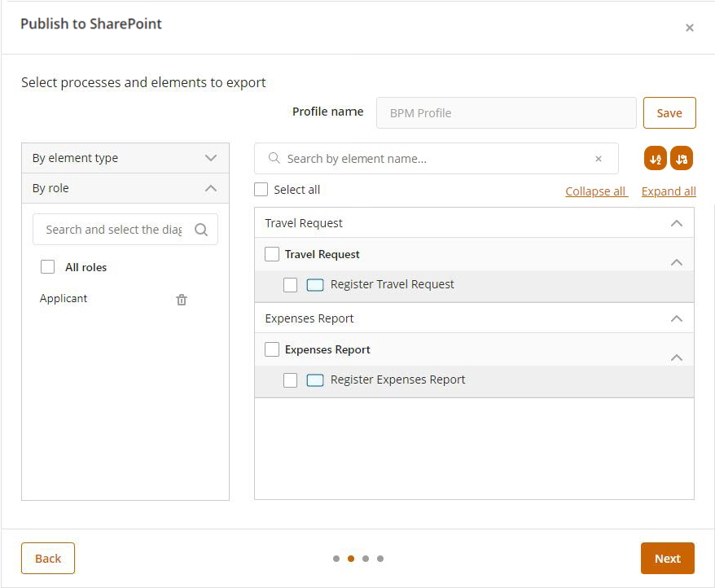Tick the Register Travel Request checkbox

290,285
